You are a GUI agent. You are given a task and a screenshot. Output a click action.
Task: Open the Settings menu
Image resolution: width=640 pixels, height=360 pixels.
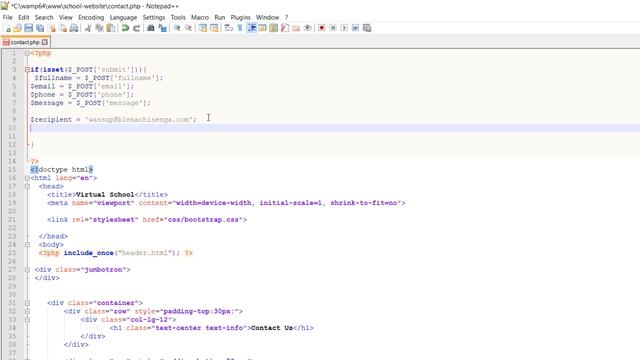click(154, 17)
